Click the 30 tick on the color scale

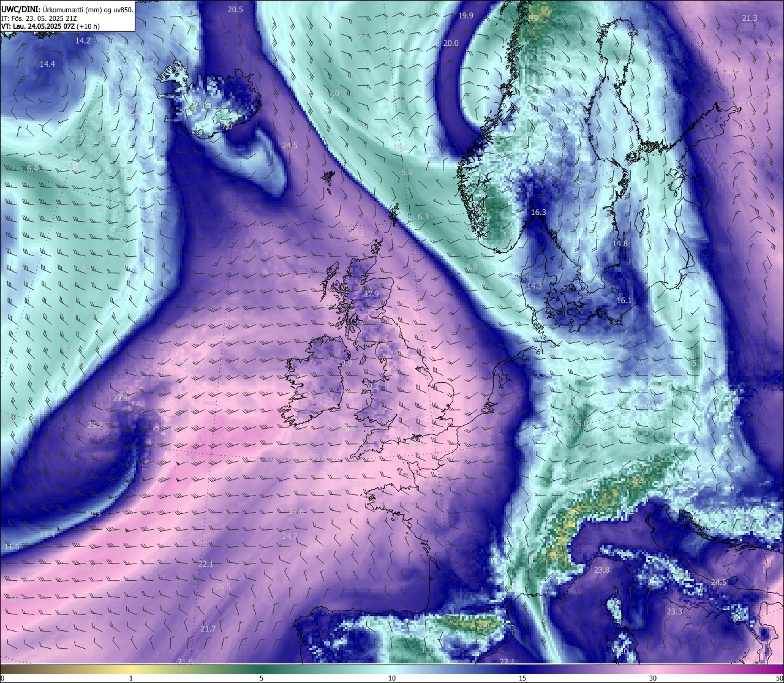(x=653, y=678)
